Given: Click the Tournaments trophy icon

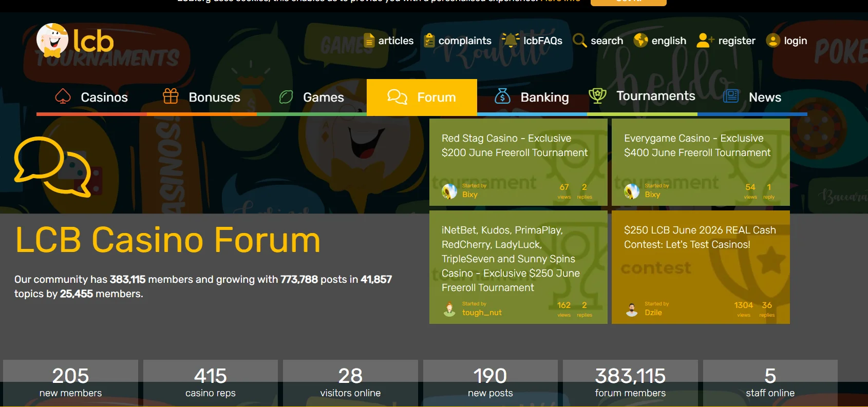Looking at the screenshot, I should [x=597, y=95].
